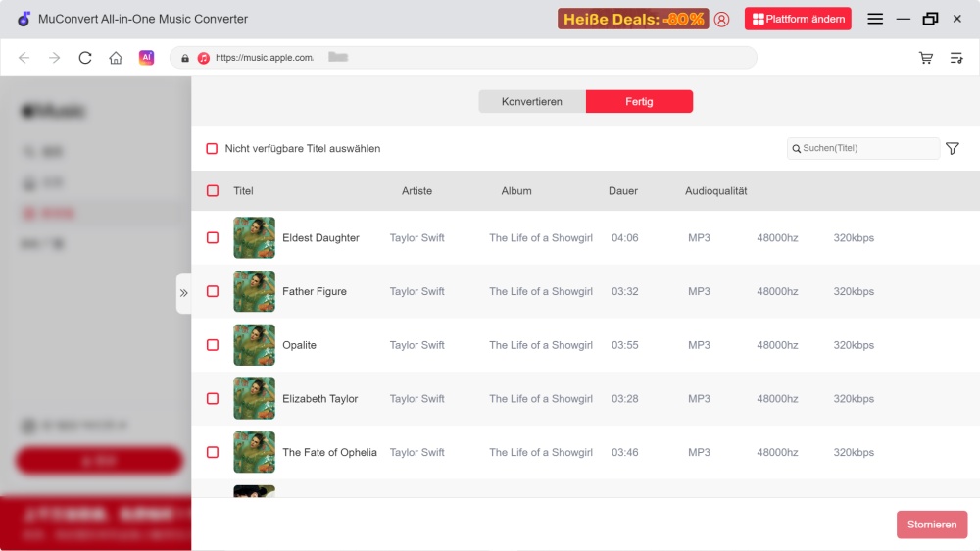
Task: Select the Opalite checkbox
Action: [213, 345]
